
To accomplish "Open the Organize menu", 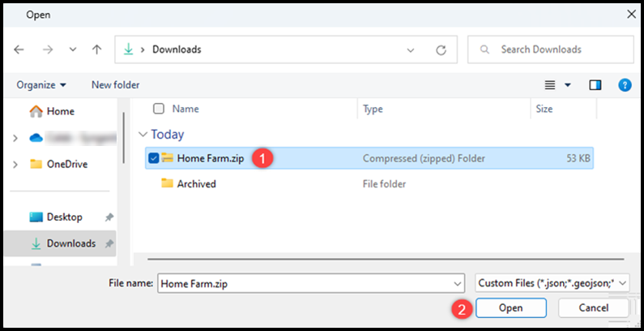I will (41, 84).
